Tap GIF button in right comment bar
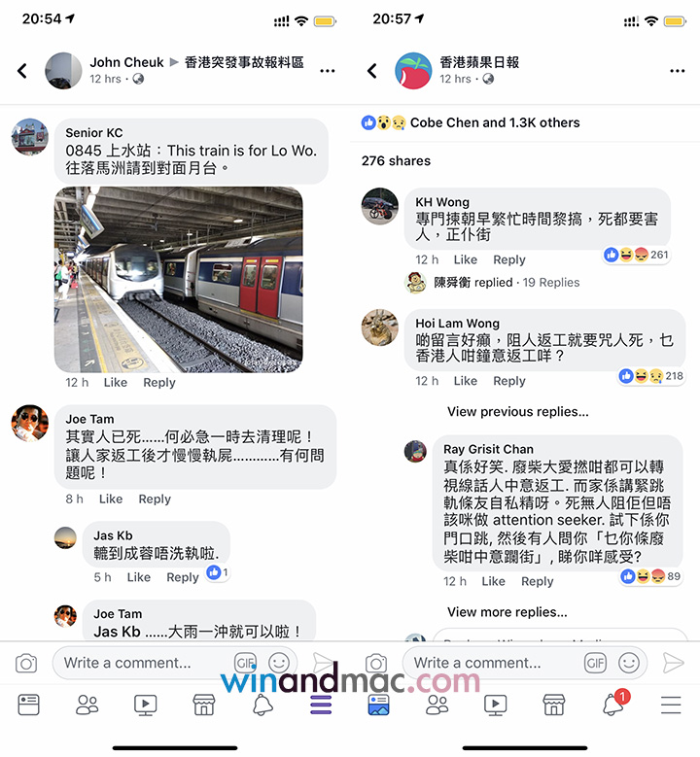The image size is (700, 757). coord(595,663)
